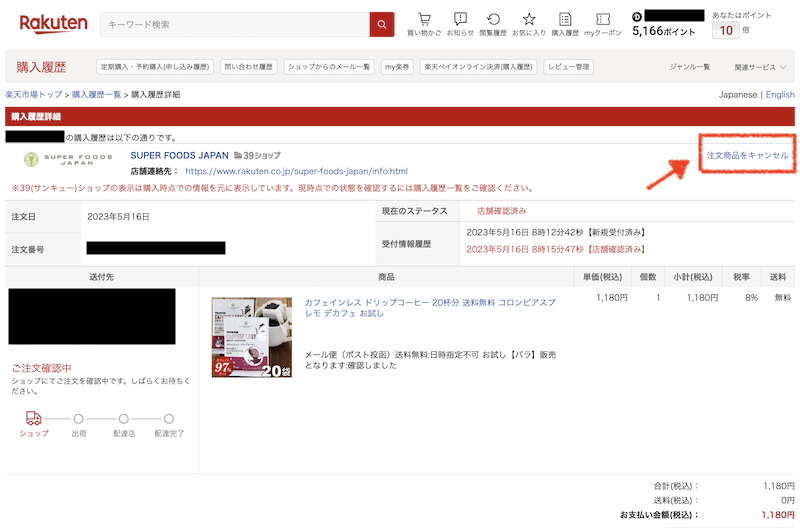Click the 10倍 point multiplier box

[x=726, y=30]
